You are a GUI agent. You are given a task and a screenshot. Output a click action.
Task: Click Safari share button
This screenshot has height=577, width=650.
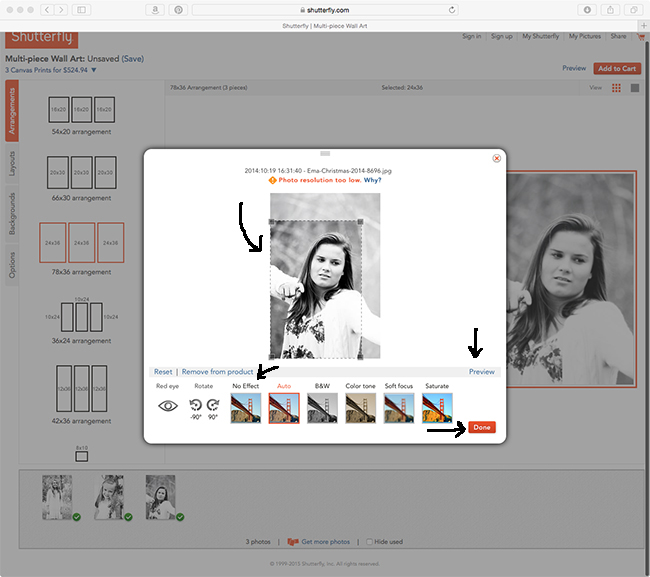610,10
